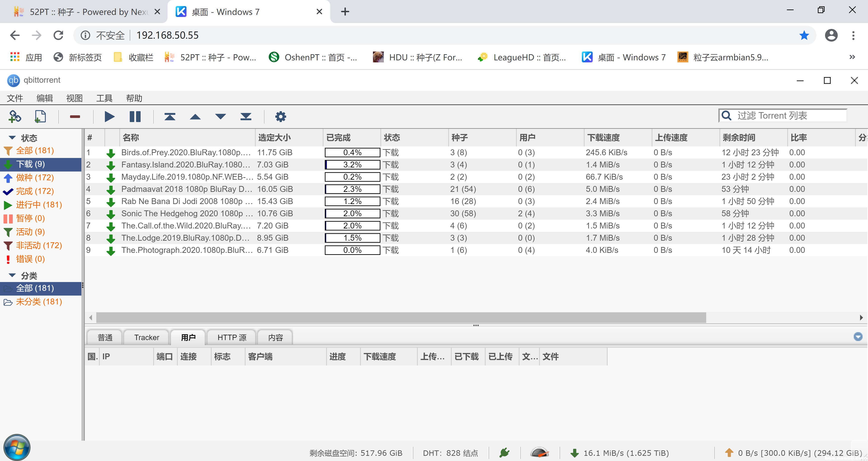Click the connection status plug icon
868x461 pixels.
tap(505, 452)
